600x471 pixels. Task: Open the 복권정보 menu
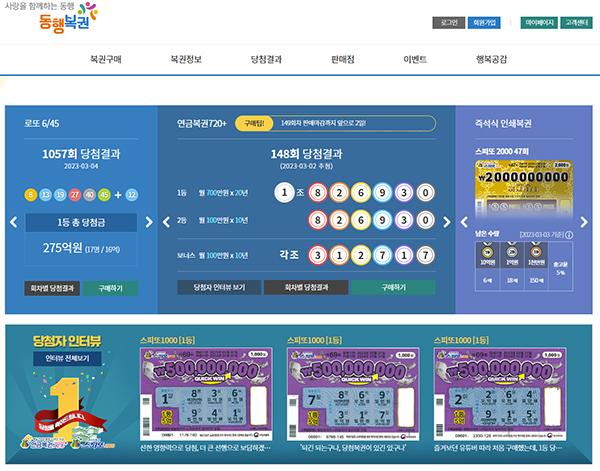186,59
